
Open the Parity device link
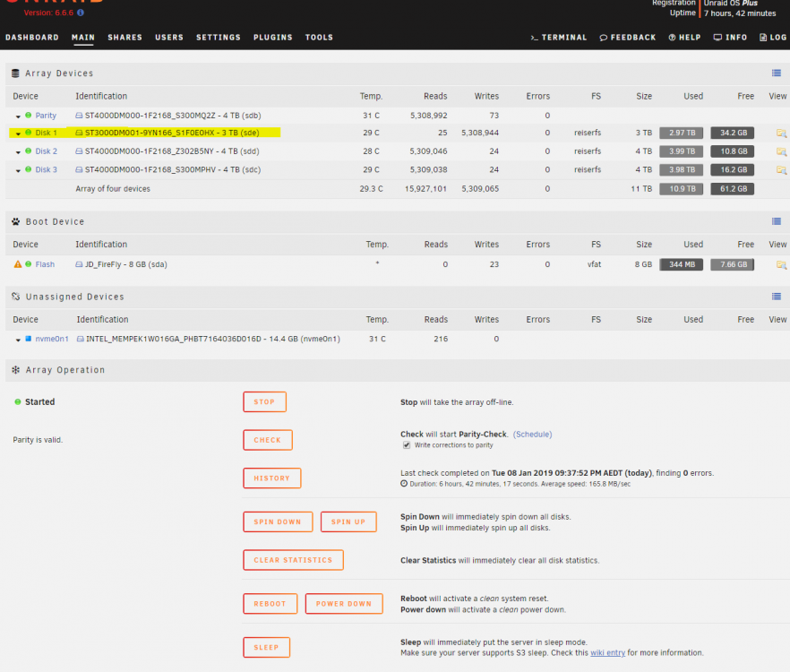(46, 116)
